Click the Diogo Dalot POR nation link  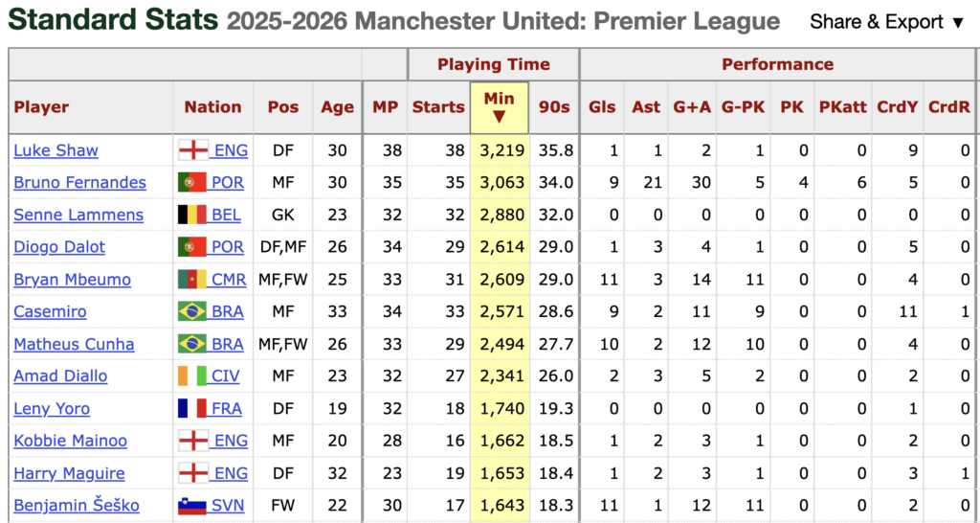[228, 247]
